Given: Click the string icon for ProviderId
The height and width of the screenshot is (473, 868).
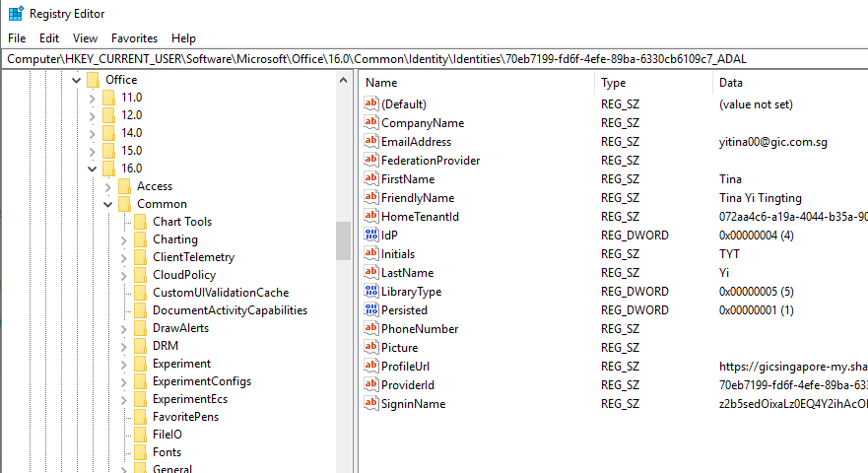Looking at the screenshot, I should pyautogui.click(x=370, y=385).
